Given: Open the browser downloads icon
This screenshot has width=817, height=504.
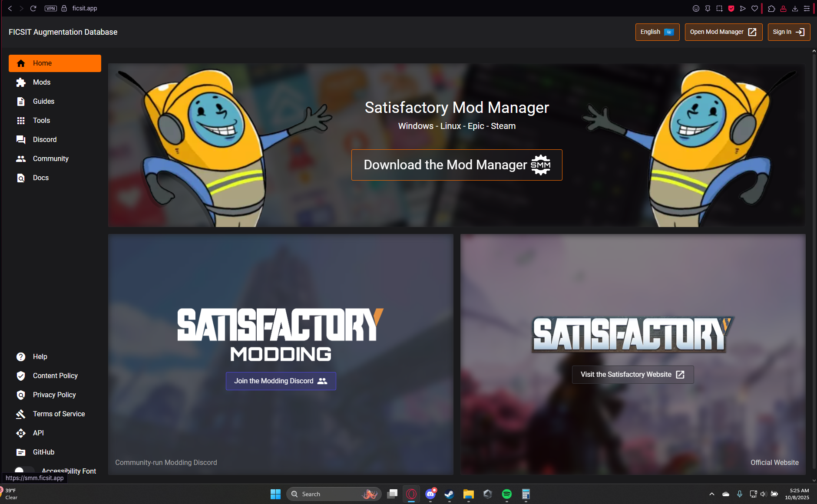Looking at the screenshot, I should click(x=795, y=8).
